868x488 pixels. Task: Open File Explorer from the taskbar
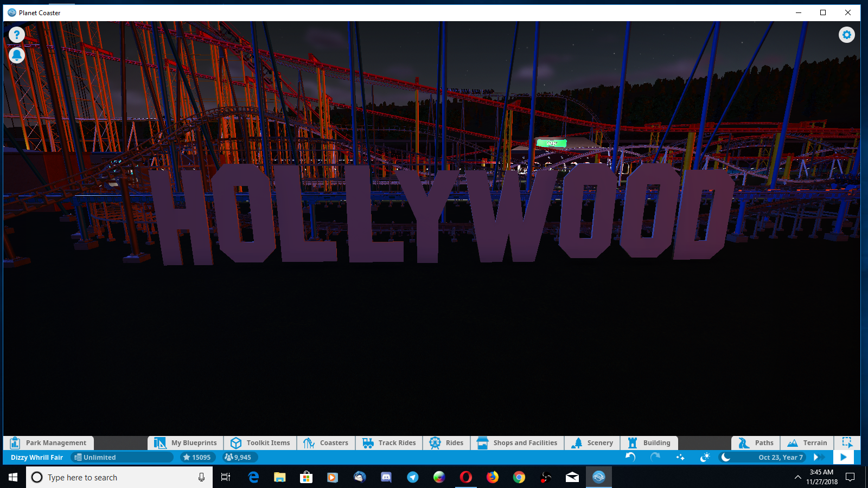pyautogui.click(x=279, y=477)
